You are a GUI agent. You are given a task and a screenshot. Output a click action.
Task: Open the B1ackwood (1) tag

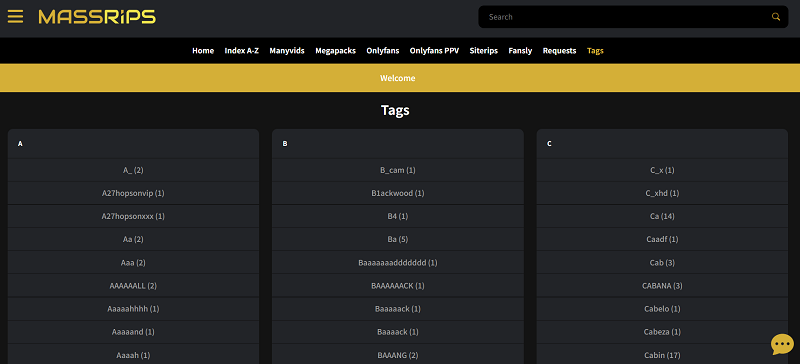click(397, 193)
